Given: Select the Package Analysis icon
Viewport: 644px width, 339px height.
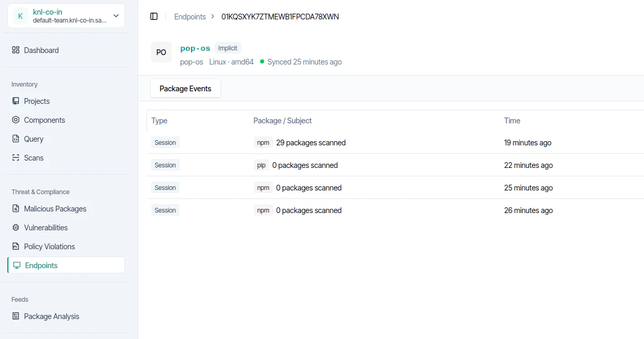Looking at the screenshot, I should (x=16, y=316).
